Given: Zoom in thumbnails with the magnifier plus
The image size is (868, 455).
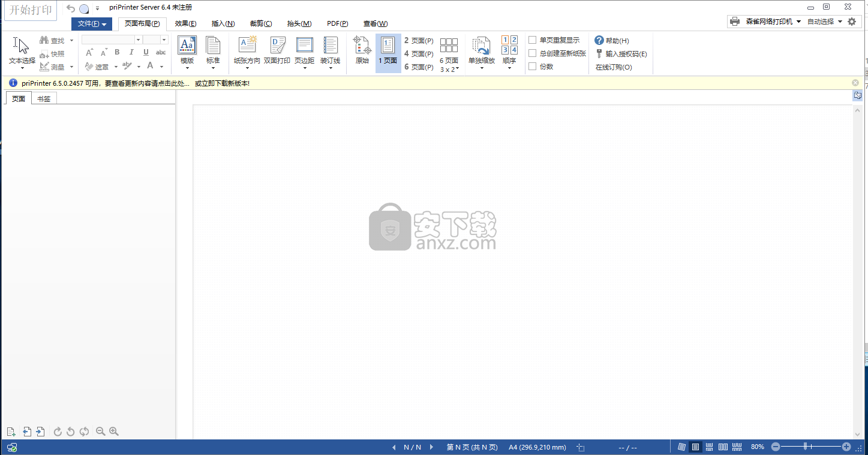Looking at the screenshot, I should (114, 432).
